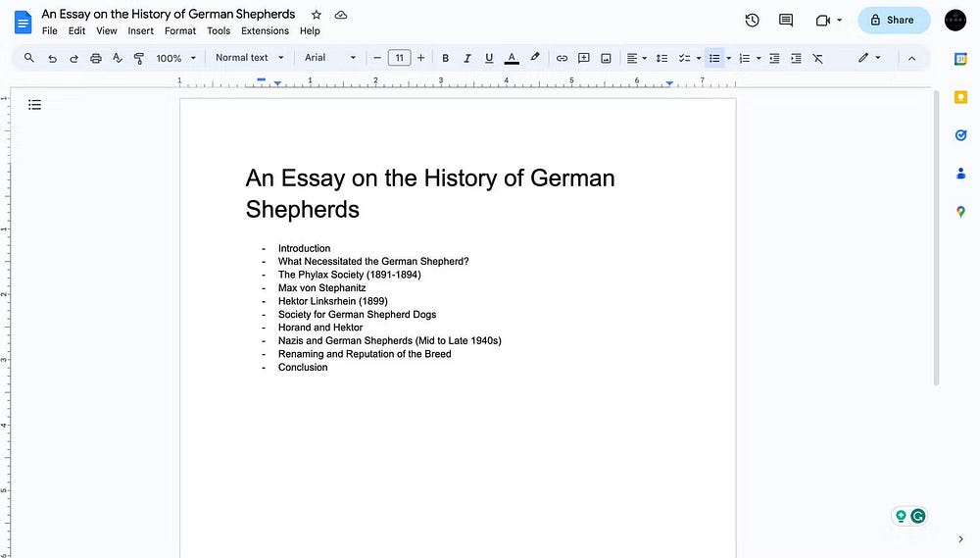Open the Extensions menu
This screenshot has height=558, width=980.
pyautogui.click(x=265, y=30)
